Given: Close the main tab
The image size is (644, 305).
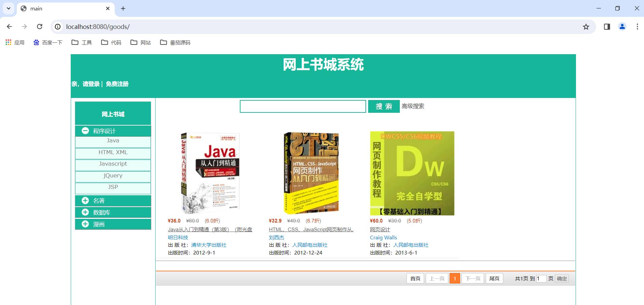Looking at the screenshot, I should tap(108, 8).
